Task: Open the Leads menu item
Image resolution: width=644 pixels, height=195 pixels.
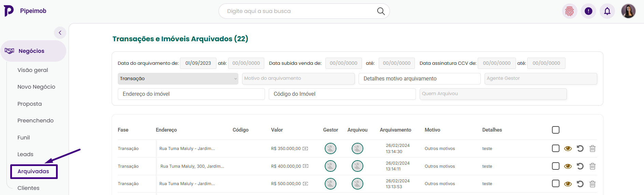Action: (25, 154)
